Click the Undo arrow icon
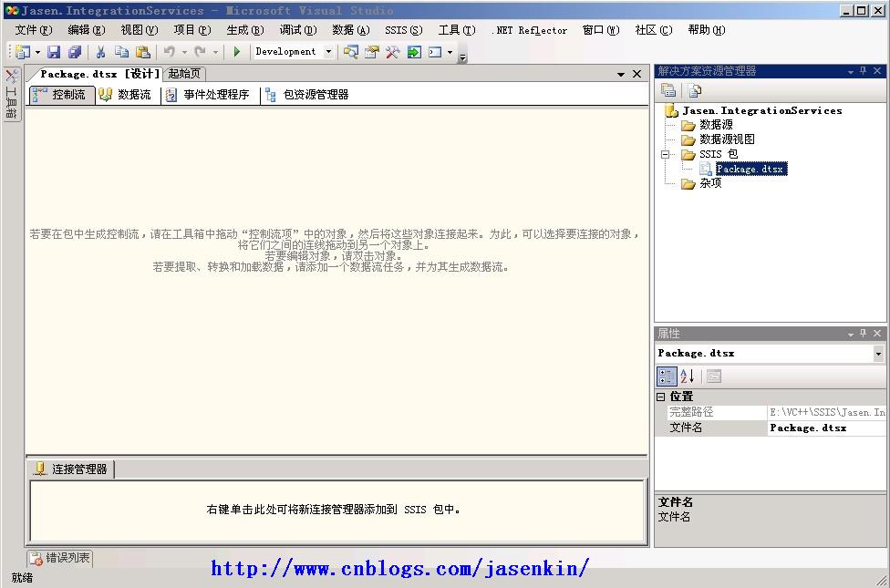 (169, 52)
